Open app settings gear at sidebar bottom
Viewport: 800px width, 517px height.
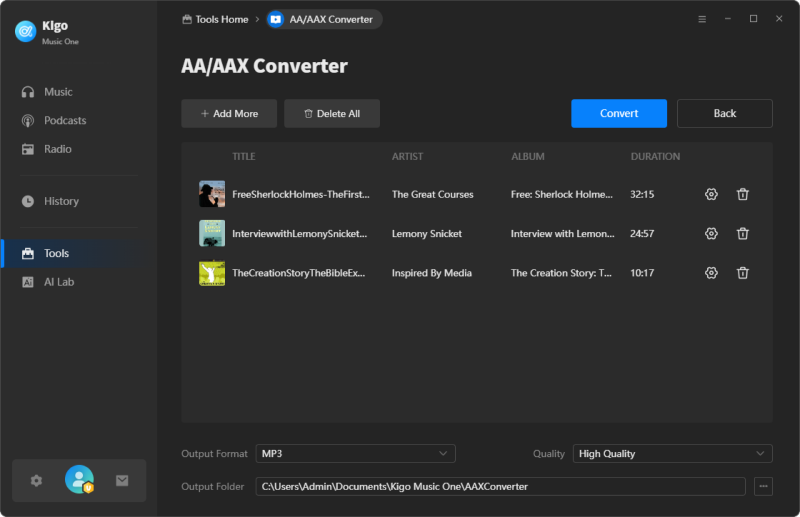(x=36, y=480)
